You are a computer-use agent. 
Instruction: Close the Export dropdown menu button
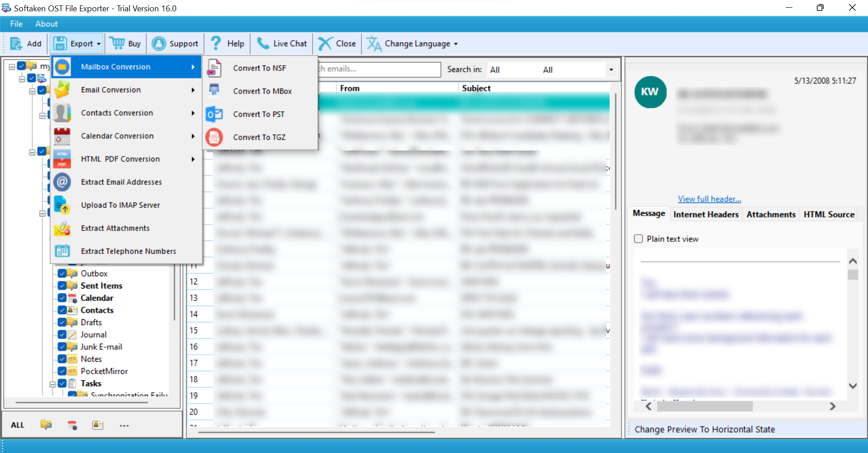(x=76, y=43)
